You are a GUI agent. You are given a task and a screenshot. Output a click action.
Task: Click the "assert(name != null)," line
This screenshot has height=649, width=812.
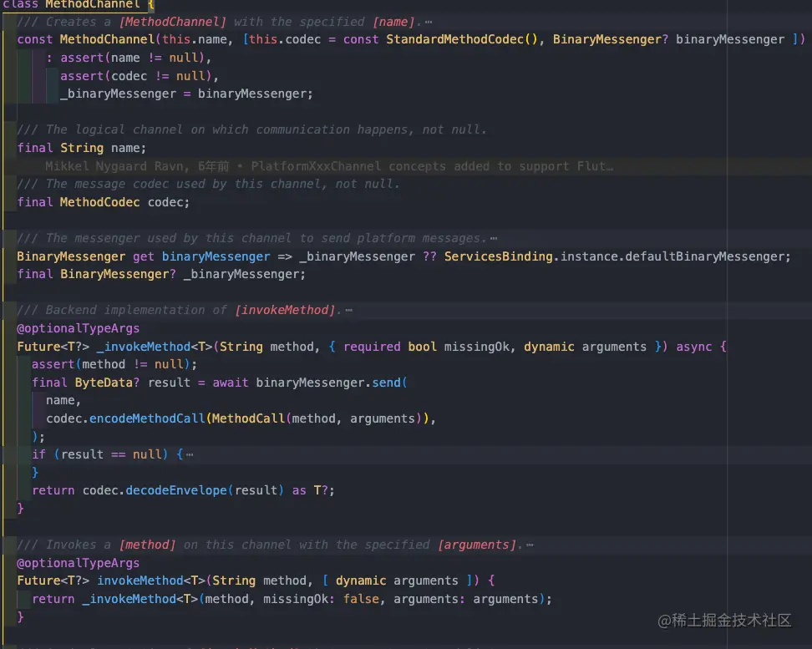[135, 58]
